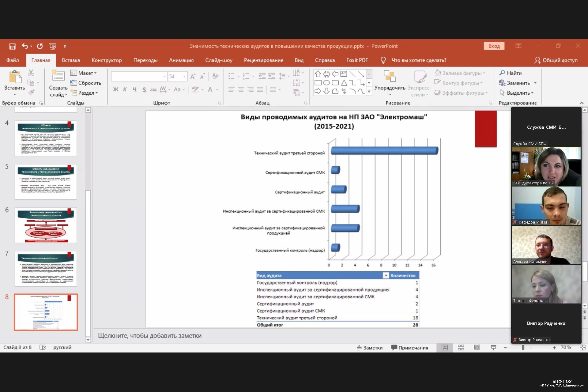Click the Format Painter brush icon
This screenshot has width=588, height=392.
pos(31,92)
